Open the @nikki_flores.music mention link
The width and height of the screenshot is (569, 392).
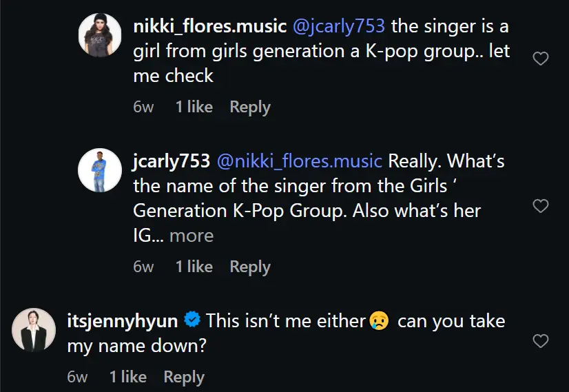(x=300, y=161)
